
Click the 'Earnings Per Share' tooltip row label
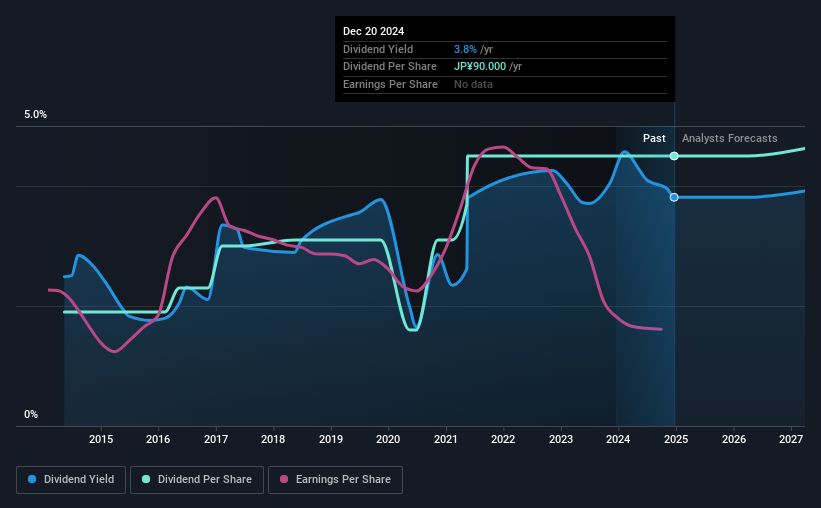tap(390, 84)
